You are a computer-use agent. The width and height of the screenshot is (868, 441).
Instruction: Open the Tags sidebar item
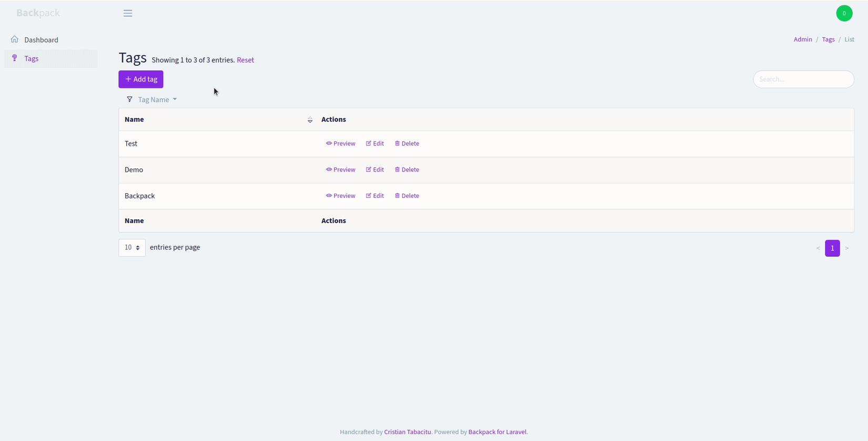click(x=51, y=58)
